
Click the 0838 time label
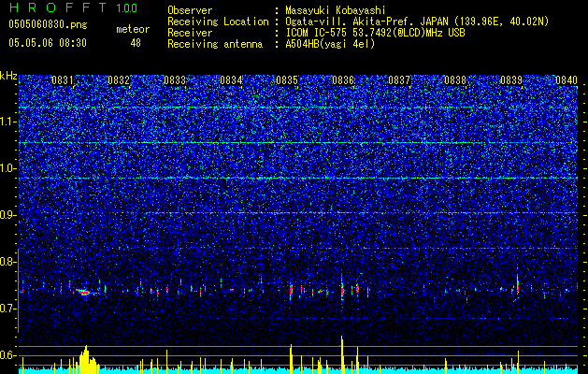455,80
